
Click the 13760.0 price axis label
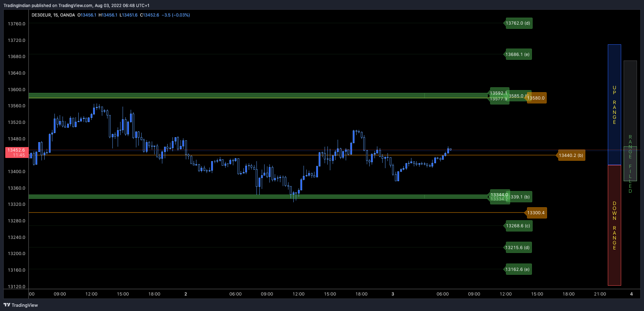pos(17,24)
